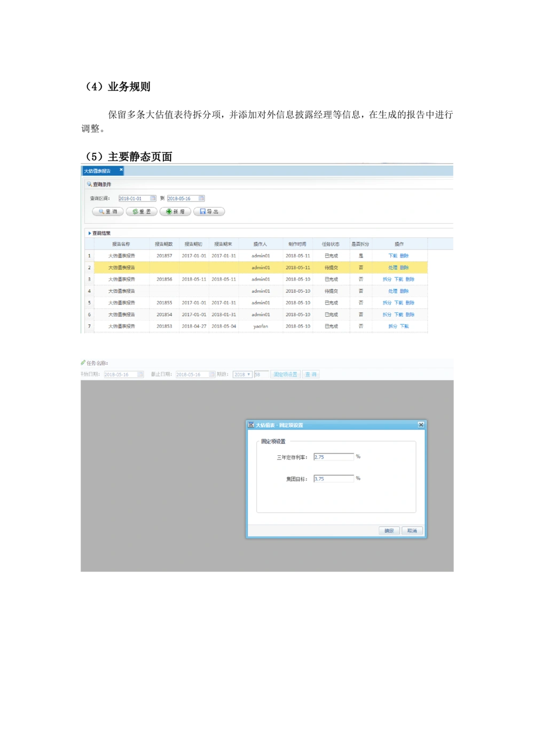Viewport: 534px width, 756px height.
Task: Close the 固定项设置 dialog window
Action: coord(421,425)
